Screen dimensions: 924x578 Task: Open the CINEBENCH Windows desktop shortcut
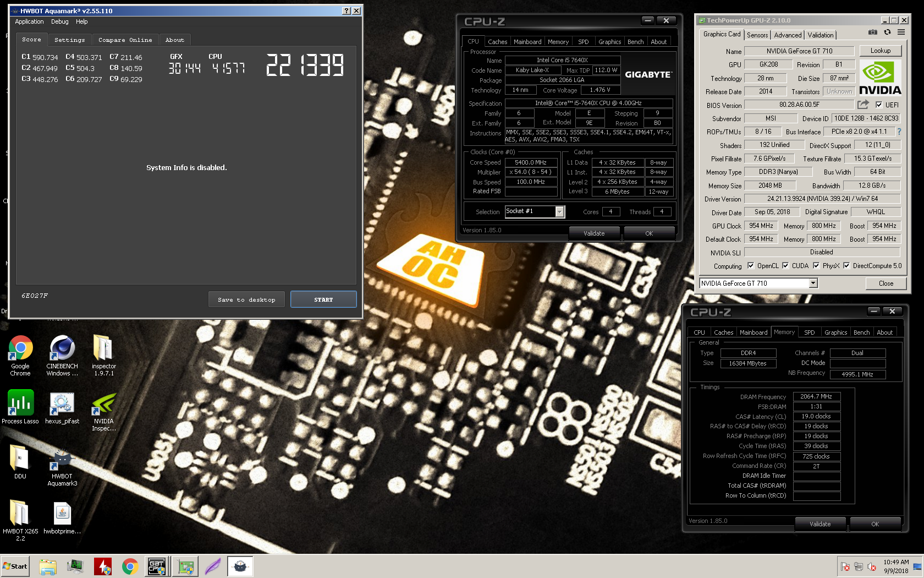tap(62, 356)
